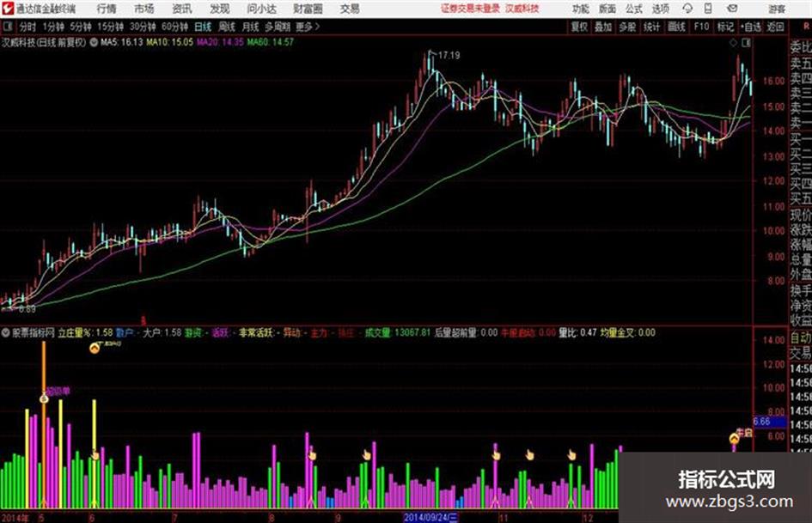Click the 多股 multi-stock button
The width and height of the screenshot is (812, 523).
click(x=627, y=27)
